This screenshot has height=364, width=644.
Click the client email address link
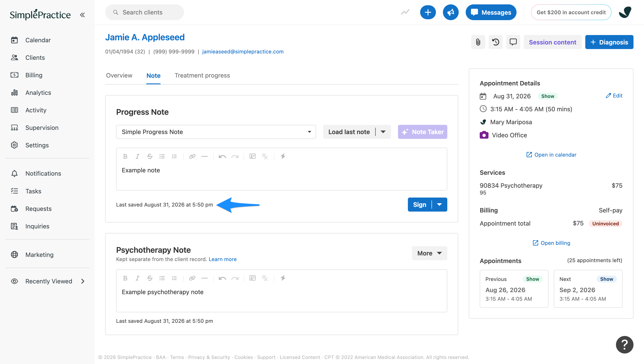coord(243,52)
